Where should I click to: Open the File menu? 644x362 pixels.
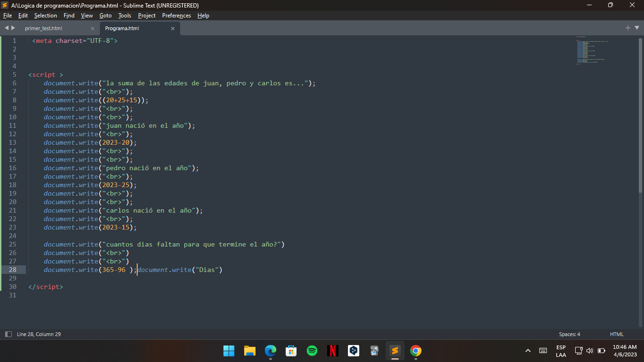[8, 16]
